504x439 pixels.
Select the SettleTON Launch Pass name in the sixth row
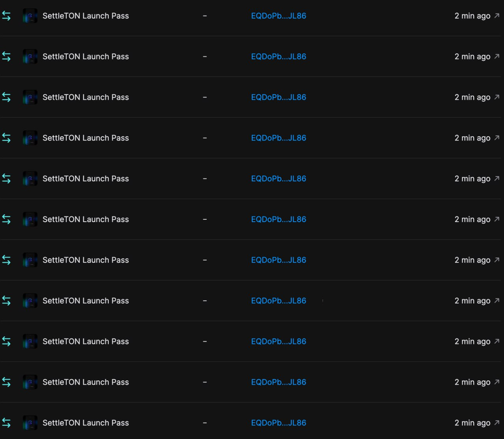pos(85,219)
